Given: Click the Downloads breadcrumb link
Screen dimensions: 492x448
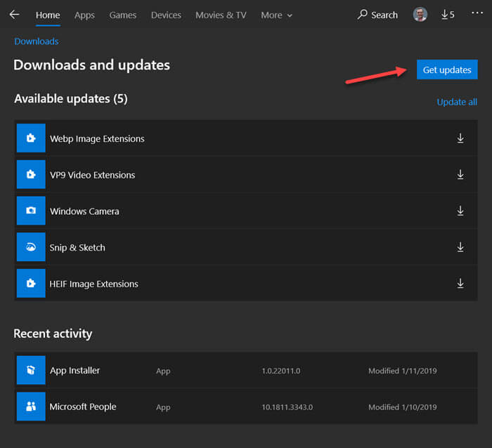Looking at the screenshot, I should coord(37,41).
